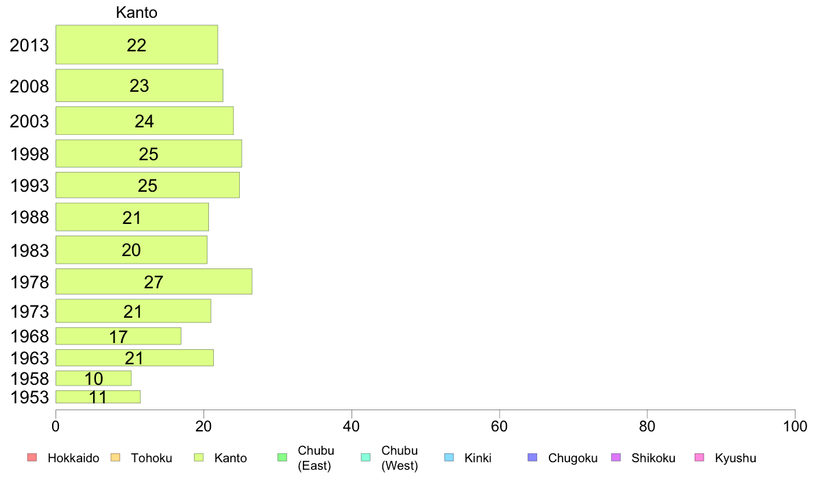Click the Kinki blue legend swatch
The height and width of the screenshot is (504, 814).
pyautogui.click(x=449, y=457)
